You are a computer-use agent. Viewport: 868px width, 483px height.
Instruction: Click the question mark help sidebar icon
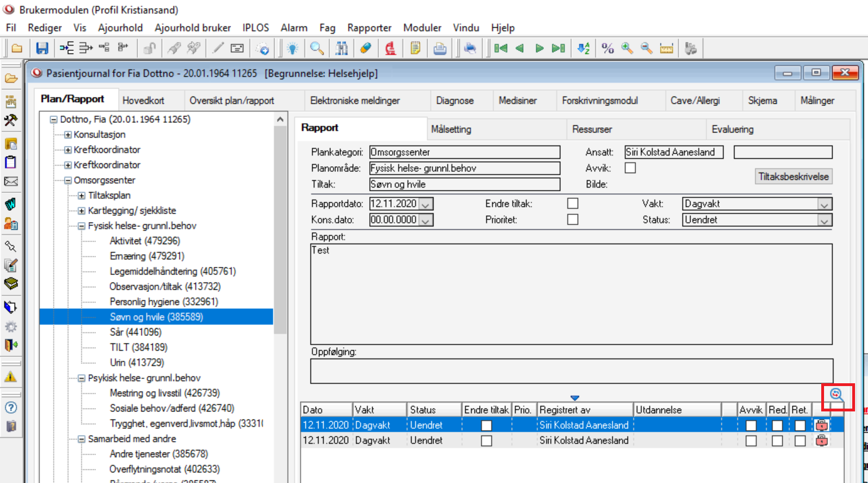click(x=11, y=407)
